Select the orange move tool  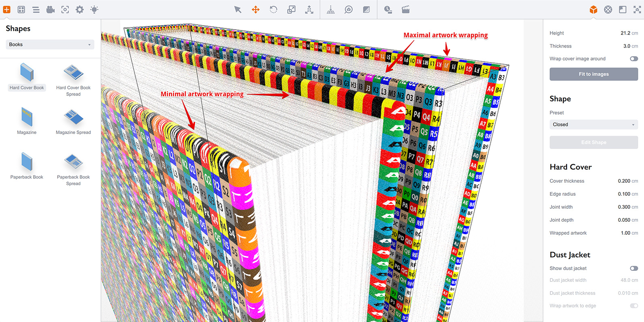(255, 9)
